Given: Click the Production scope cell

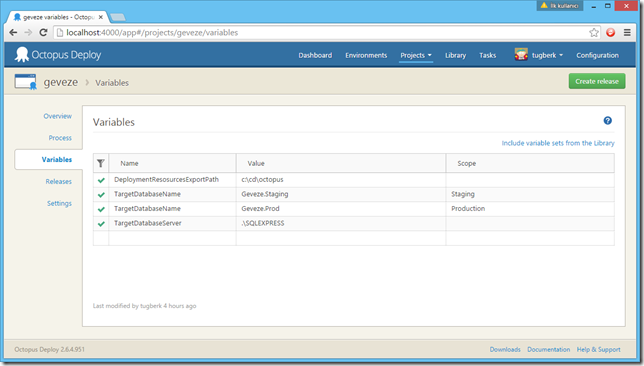Looking at the screenshot, I should 530,209.
